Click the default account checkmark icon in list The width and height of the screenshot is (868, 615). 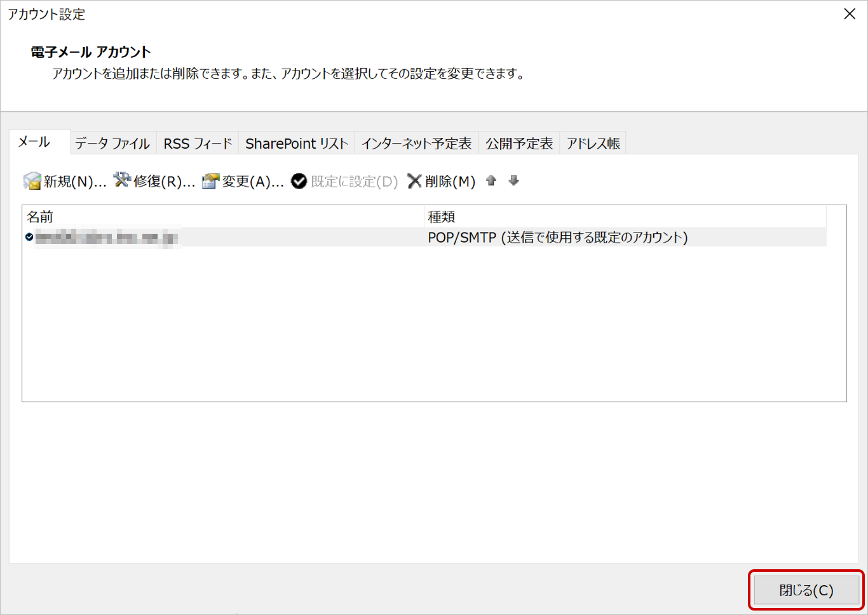coord(29,237)
